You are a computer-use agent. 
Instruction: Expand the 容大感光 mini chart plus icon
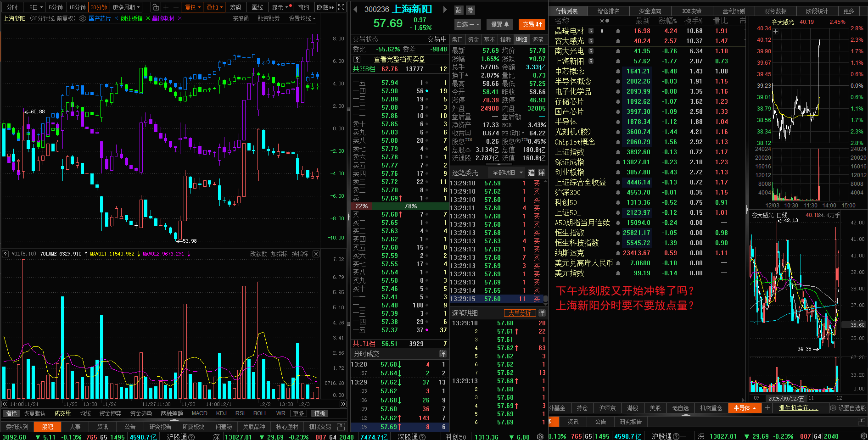(776, 32)
